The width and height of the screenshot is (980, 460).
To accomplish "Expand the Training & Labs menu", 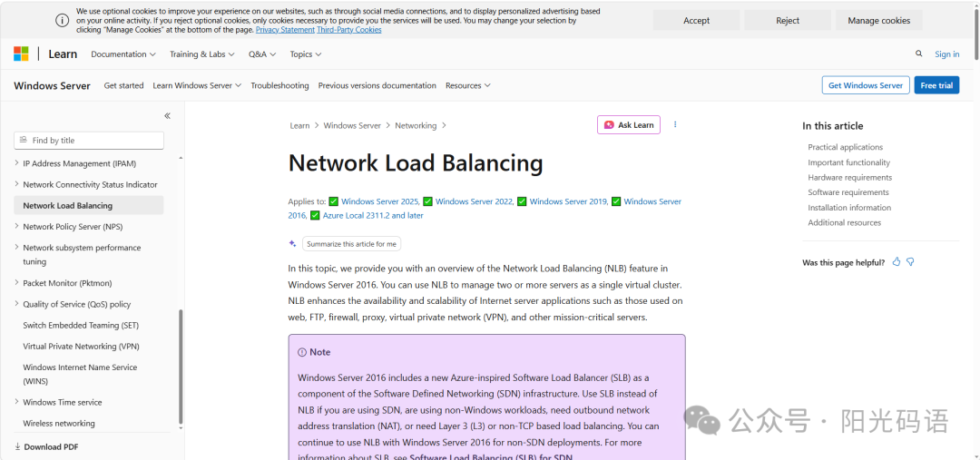I will [x=201, y=54].
